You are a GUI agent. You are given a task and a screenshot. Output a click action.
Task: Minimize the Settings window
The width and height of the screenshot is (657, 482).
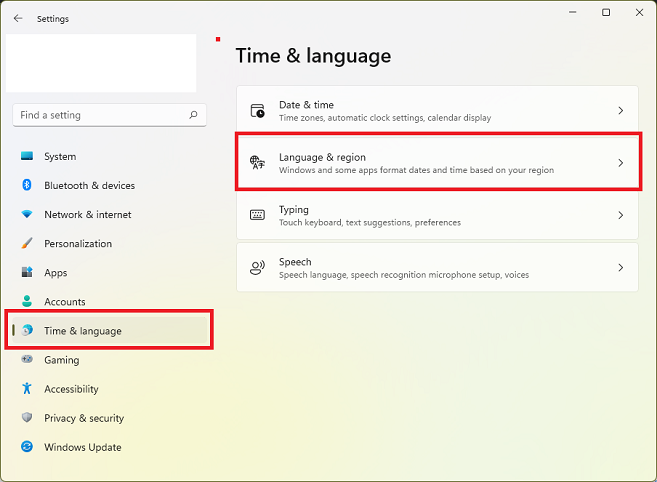[x=573, y=13]
